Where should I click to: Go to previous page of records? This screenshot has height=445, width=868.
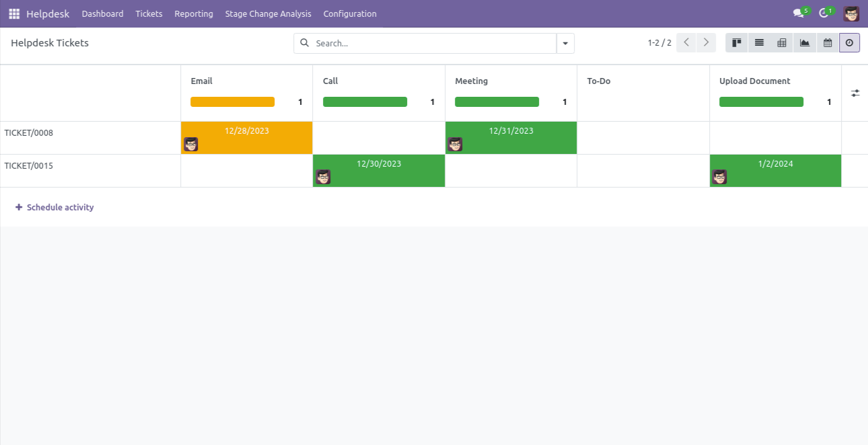point(686,43)
